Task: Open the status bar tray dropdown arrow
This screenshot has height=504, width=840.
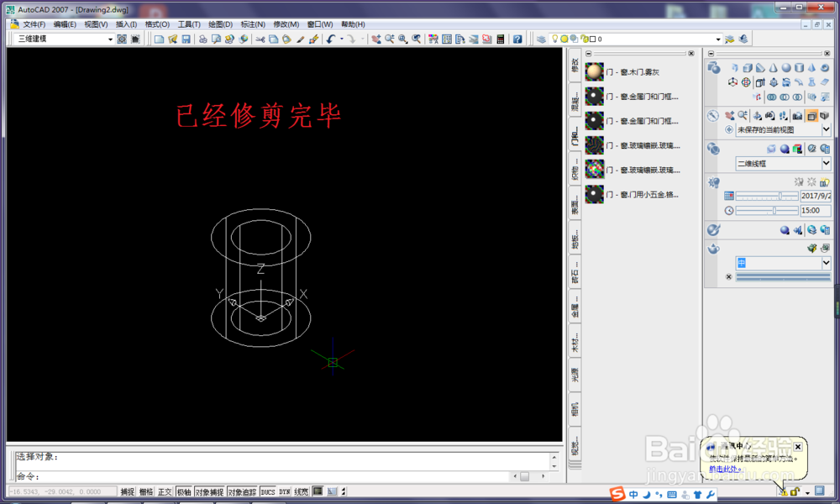Action: coord(807,493)
